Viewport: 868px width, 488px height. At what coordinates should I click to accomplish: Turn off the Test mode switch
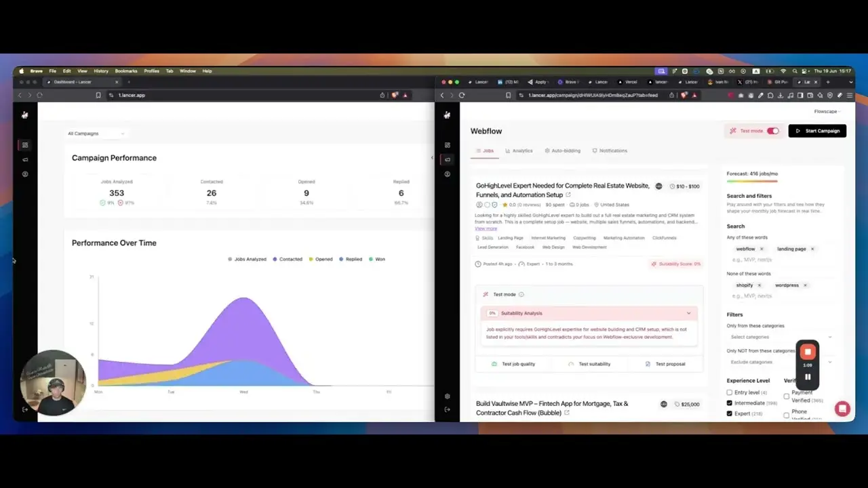tap(772, 131)
